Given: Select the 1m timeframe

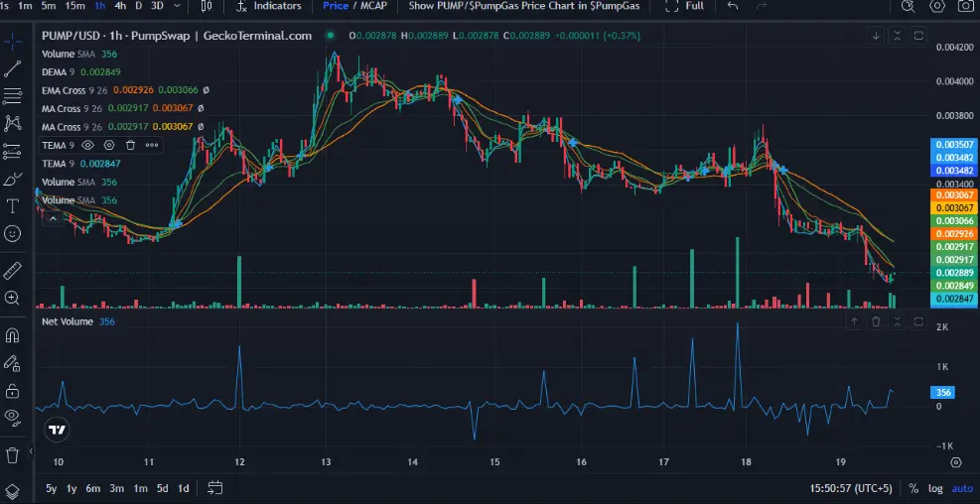Looking at the screenshot, I should point(26,6).
